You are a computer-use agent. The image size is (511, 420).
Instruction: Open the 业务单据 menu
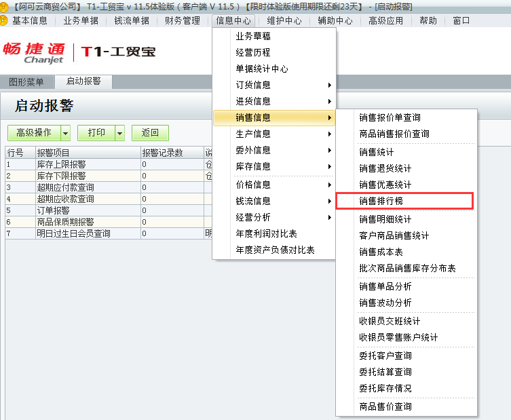click(81, 21)
